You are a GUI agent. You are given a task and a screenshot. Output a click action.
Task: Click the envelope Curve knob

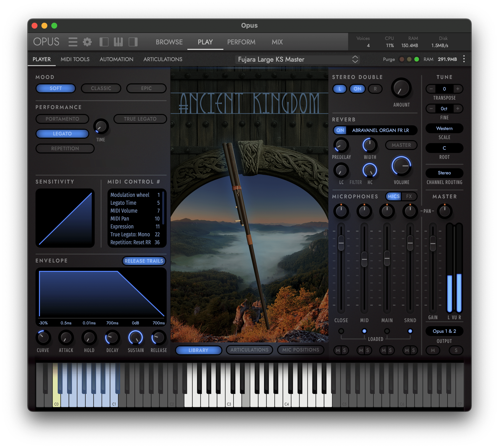click(43, 337)
